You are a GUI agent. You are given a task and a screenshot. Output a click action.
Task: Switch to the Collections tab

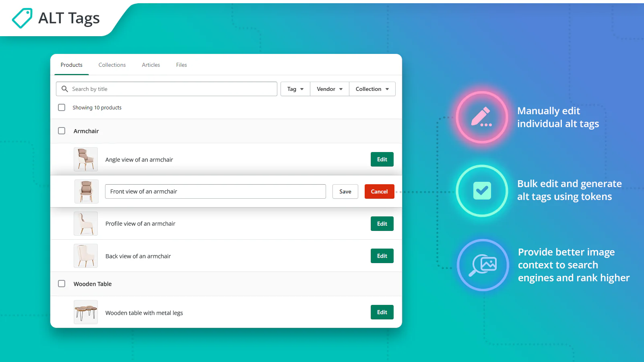point(112,65)
